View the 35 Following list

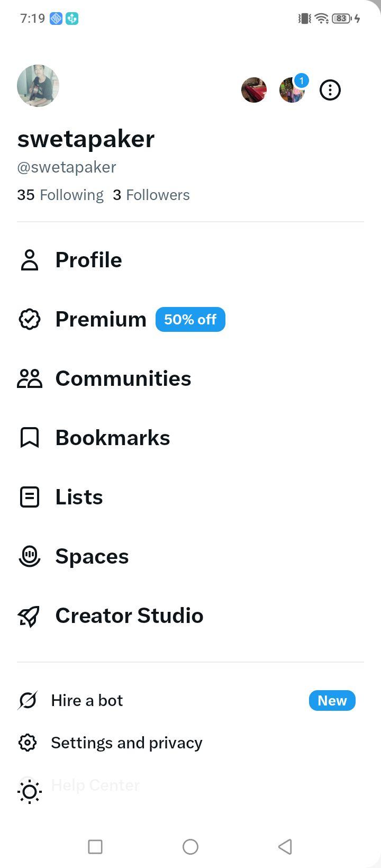pyautogui.click(x=60, y=195)
